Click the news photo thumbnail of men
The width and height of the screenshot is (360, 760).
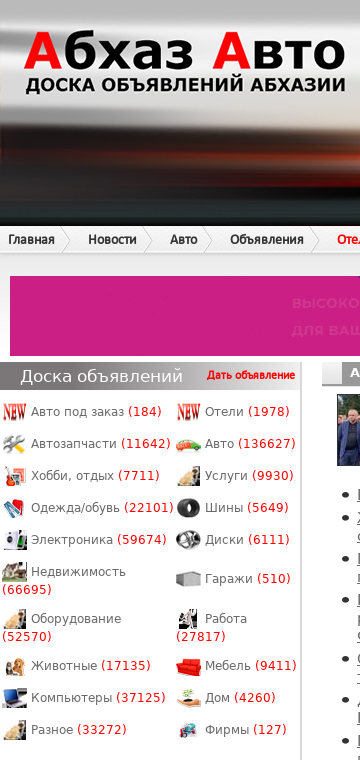point(349,430)
